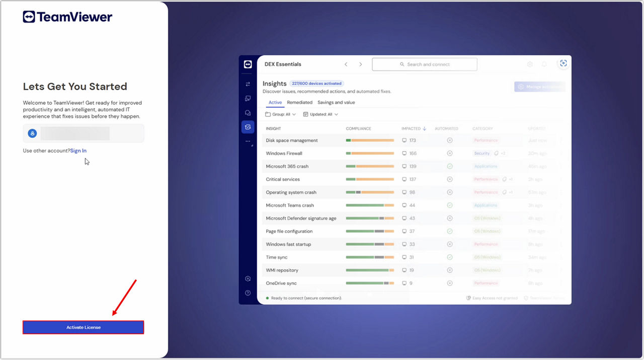Select the highlighted DEX Insights sidebar icon
Viewport: 644px width, 360px height.
tap(248, 127)
